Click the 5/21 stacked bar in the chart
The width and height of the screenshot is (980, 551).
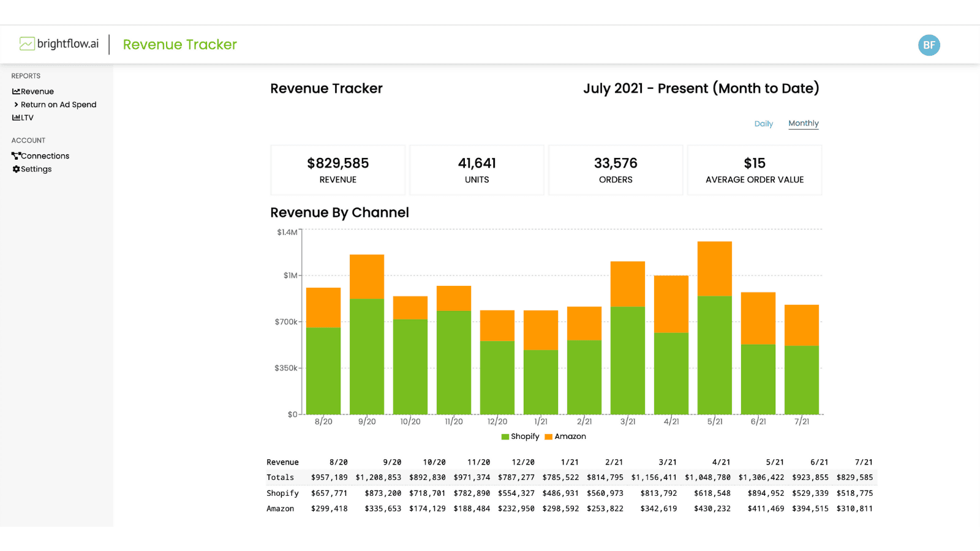[715, 324]
